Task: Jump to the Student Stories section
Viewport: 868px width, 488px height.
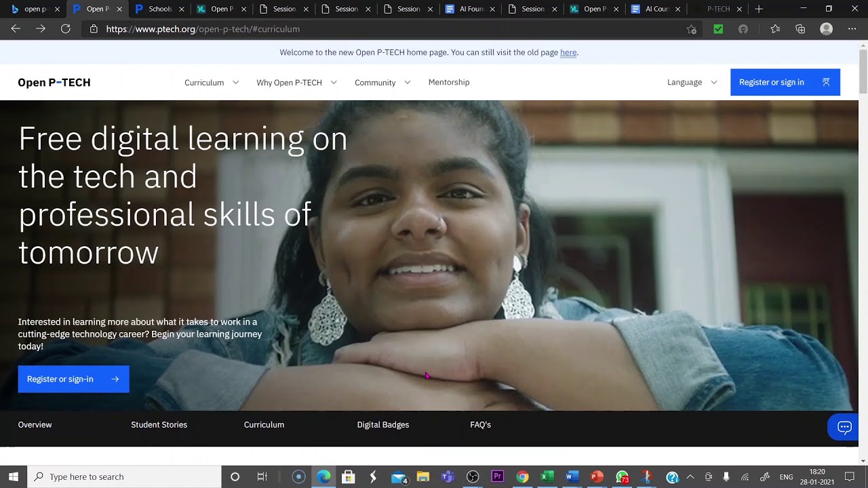Action: click(x=159, y=425)
